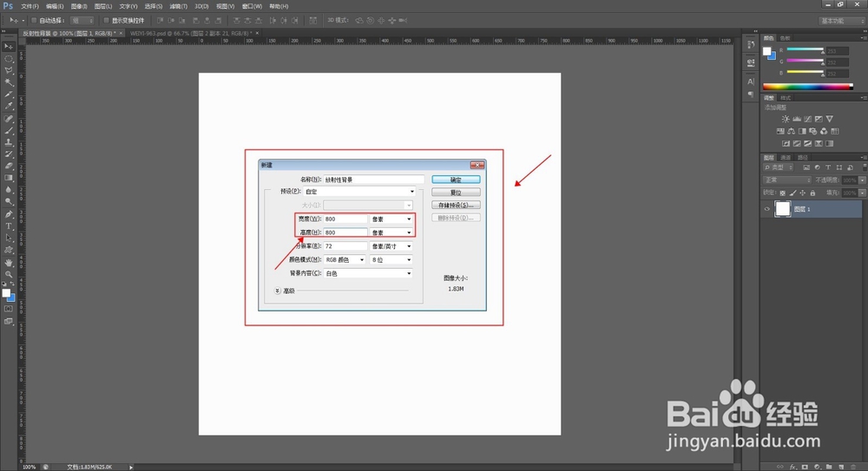Toggle type layer filter in Layers panel

[828, 167]
